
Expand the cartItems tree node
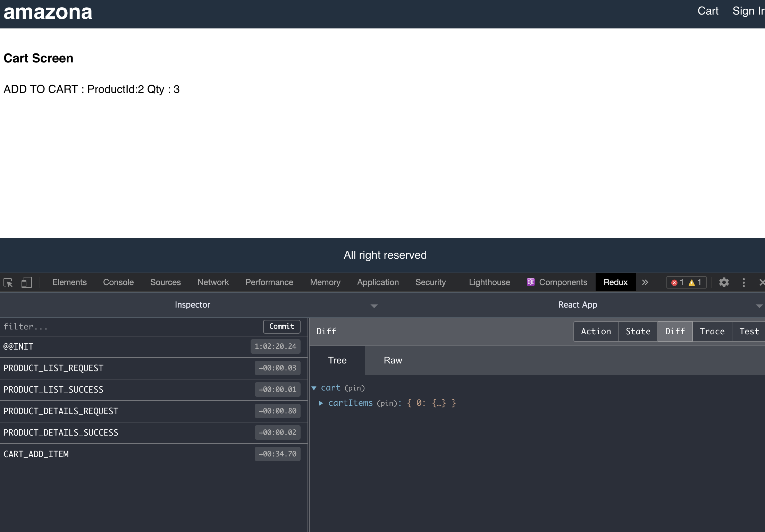(x=321, y=403)
